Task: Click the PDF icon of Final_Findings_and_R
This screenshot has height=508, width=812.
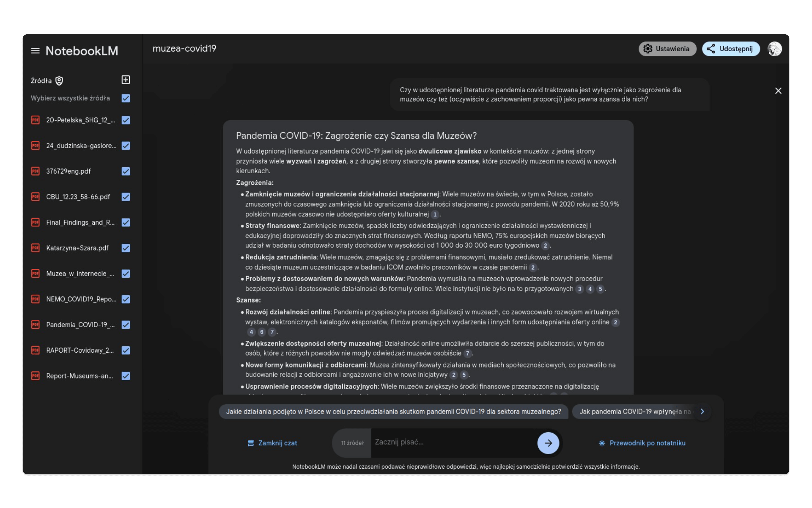Action: (36, 222)
